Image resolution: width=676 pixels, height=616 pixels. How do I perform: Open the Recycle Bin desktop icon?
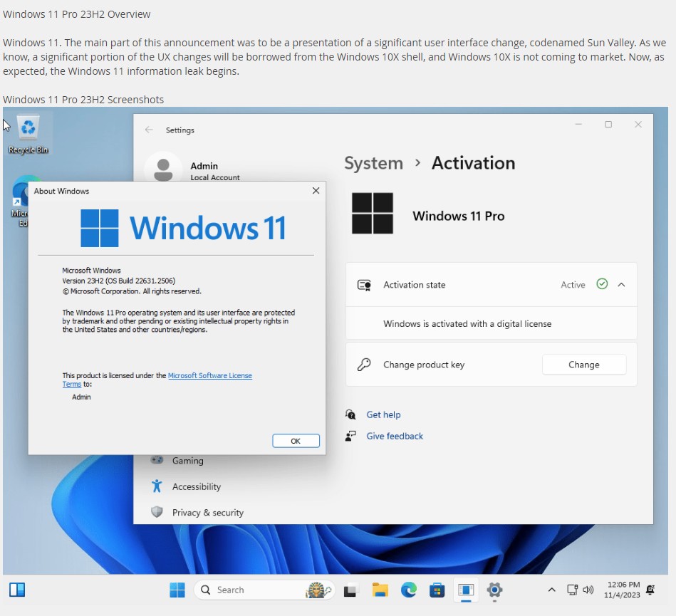(28, 134)
